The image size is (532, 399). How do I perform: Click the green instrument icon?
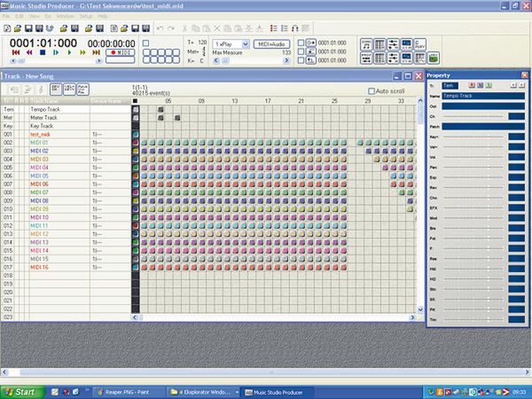[x=434, y=58]
